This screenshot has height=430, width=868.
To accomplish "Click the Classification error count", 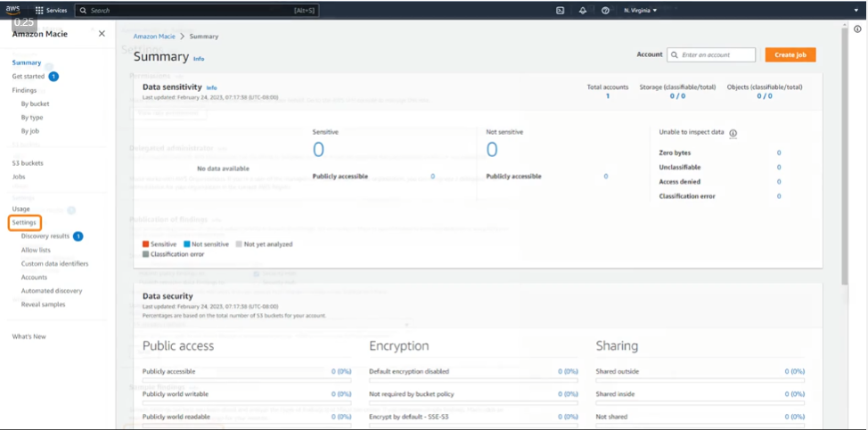I will pyautogui.click(x=779, y=196).
